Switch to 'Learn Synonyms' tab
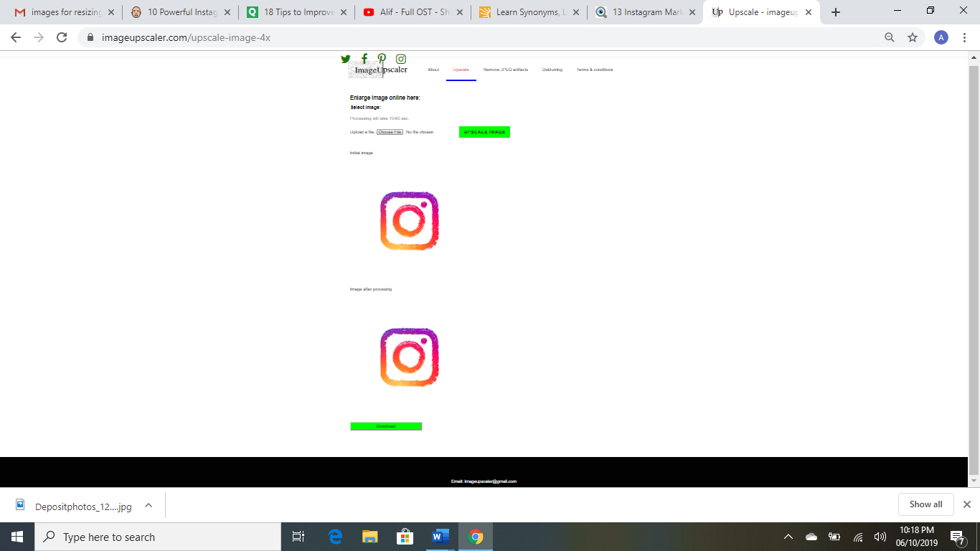Image resolution: width=980 pixels, height=551 pixels. coord(530,12)
